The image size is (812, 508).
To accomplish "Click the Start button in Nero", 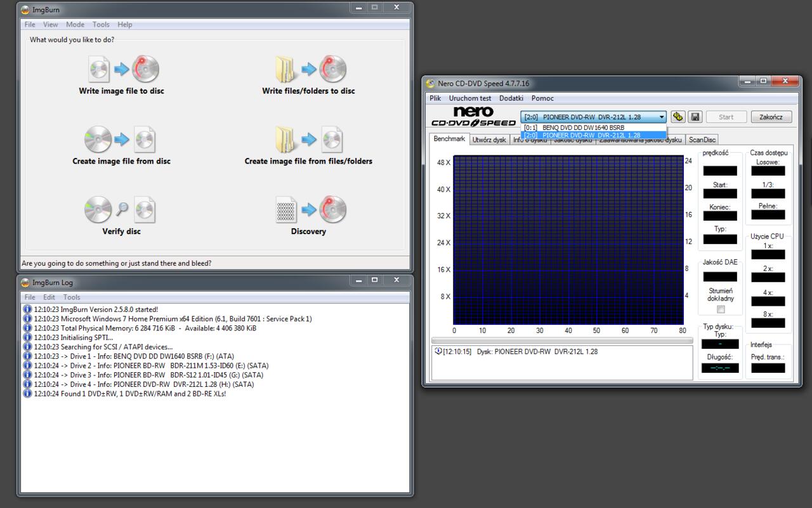I will pos(726,117).
